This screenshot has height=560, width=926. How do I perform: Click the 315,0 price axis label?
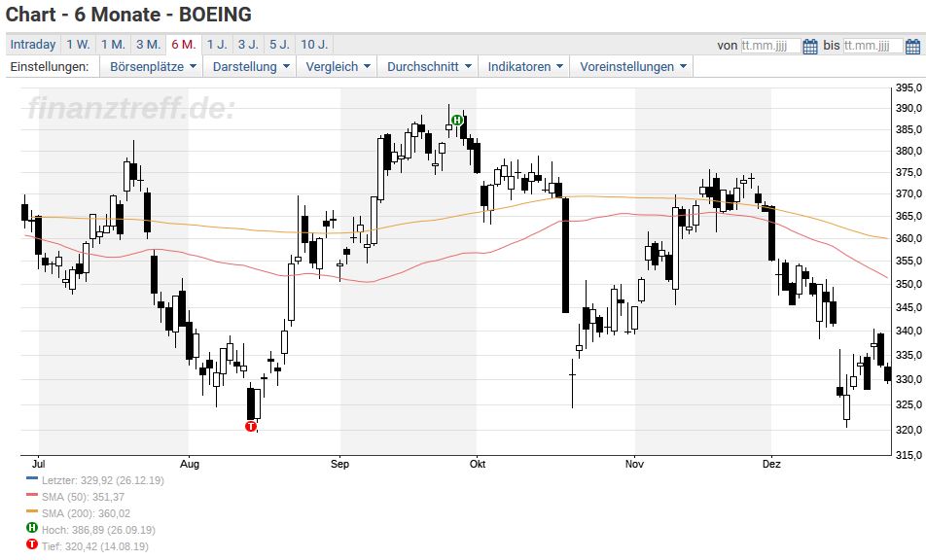coord(908,455)
